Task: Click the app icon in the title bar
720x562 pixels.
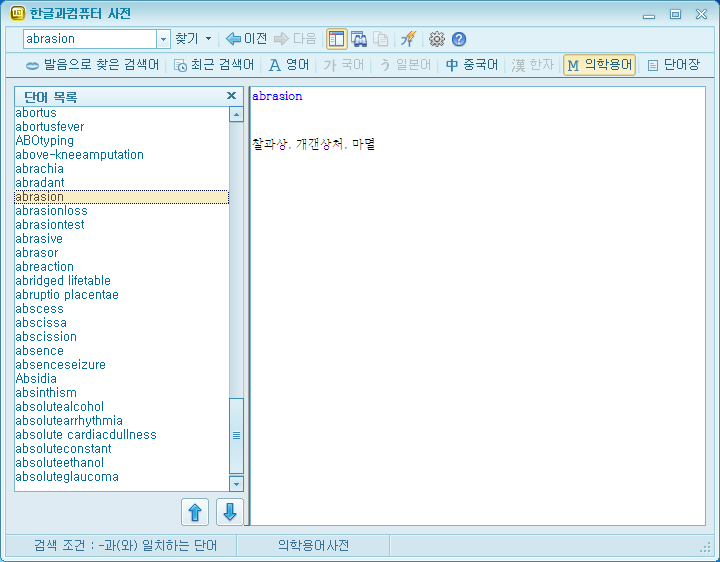Action: pos(17,13)
